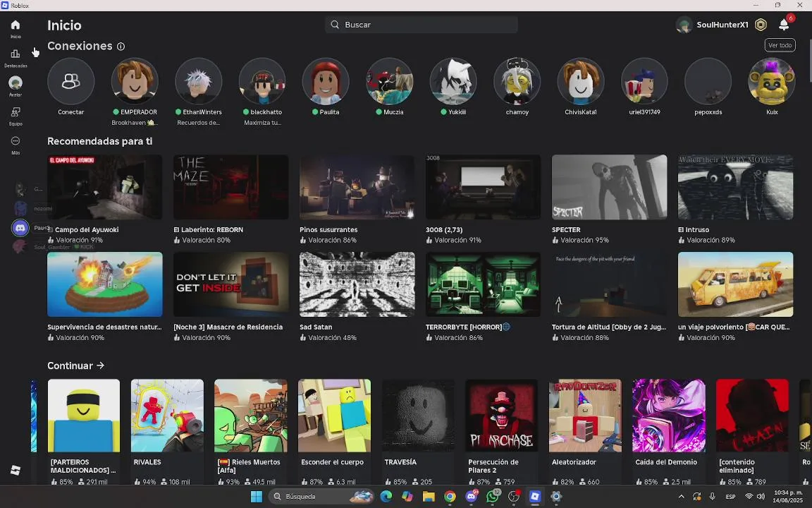Open the El Campo del Ayuwoki game thumbnail
The image size is (812, 508).
click(x=104, y=186)
